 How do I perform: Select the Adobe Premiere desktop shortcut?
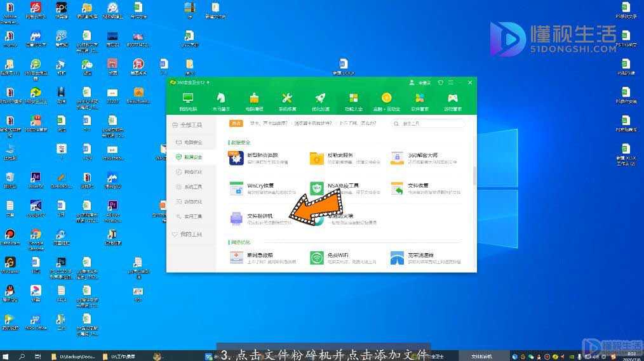coord(112,211)
